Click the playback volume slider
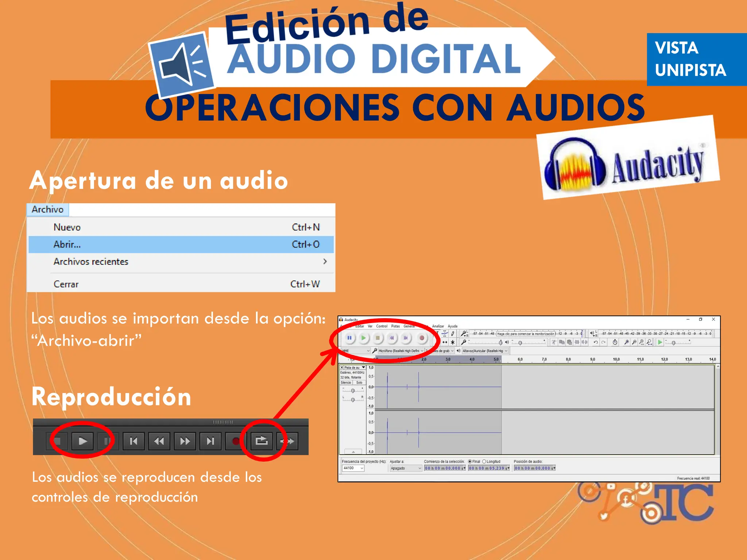 [x=528, y=342]
